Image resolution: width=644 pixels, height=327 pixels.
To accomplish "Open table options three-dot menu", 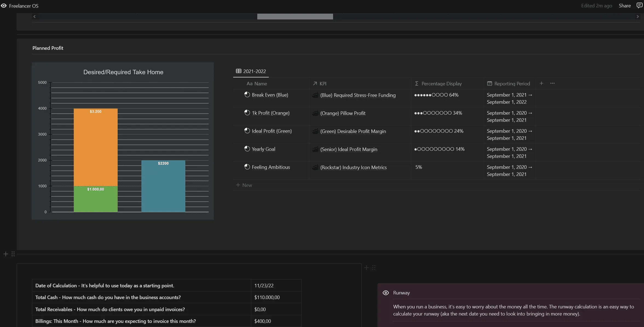I will [x=552, y=83].
